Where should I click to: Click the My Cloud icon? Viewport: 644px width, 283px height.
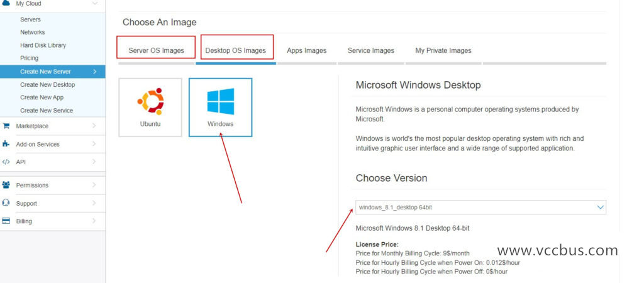6,4
